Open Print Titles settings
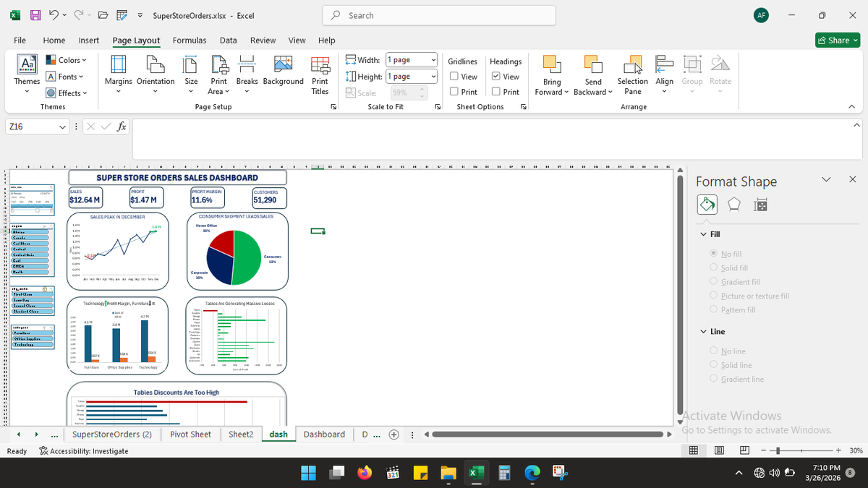This screenshot has height=488, width=868. 320,76
